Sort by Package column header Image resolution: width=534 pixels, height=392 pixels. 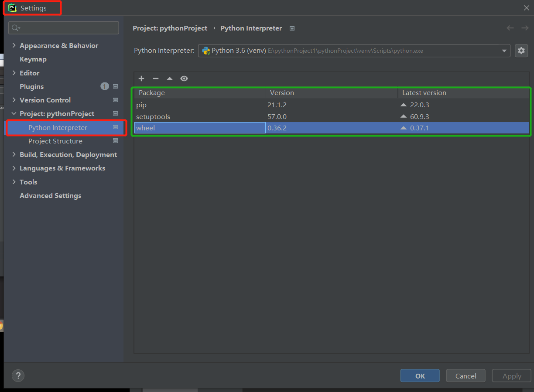click(x=200, y=93)
